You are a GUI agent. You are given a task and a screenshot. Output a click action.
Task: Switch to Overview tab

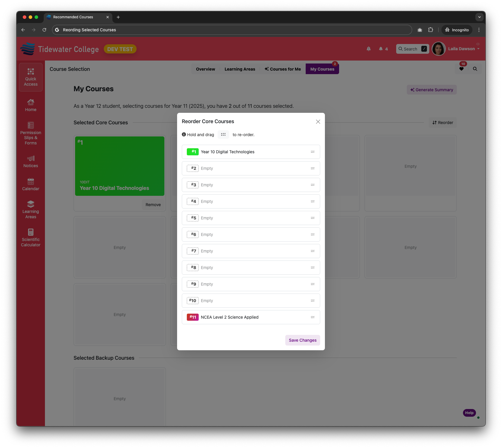click(x=205, y=69)
